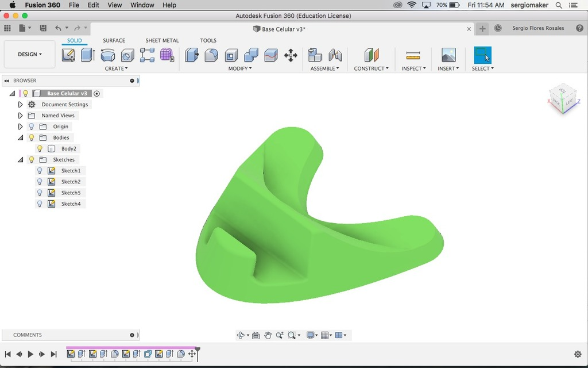Launch the Create Form tool
The width and height of the screenshot is (588, 368).
click(x=165, y=54)
